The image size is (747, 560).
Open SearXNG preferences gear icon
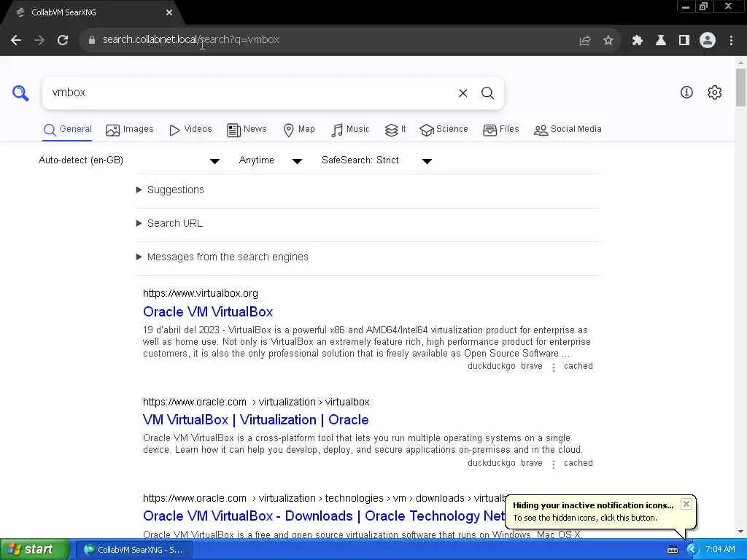[x=715, y=93]
